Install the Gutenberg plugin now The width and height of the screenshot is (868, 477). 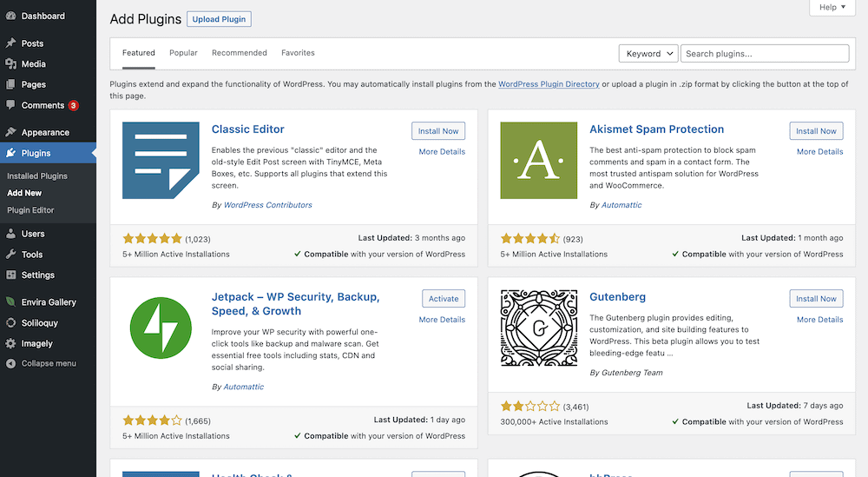pos(816,299)
